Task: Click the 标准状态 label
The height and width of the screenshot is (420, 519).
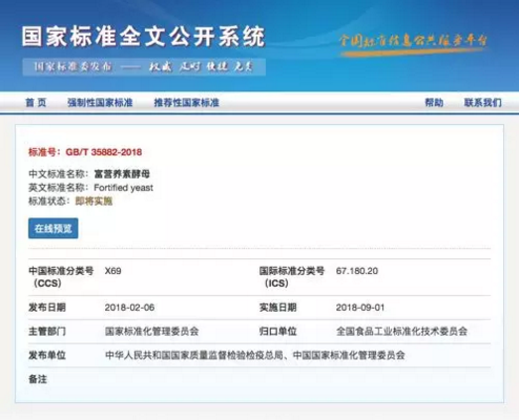Action: [x=49, y=201]
